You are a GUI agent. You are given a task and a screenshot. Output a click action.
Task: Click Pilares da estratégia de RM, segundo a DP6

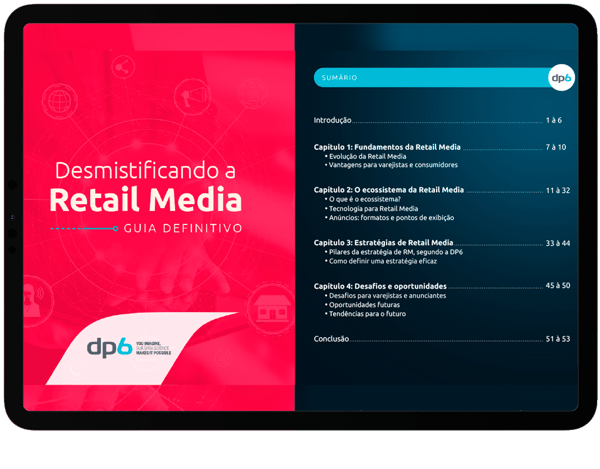[396, 252]
